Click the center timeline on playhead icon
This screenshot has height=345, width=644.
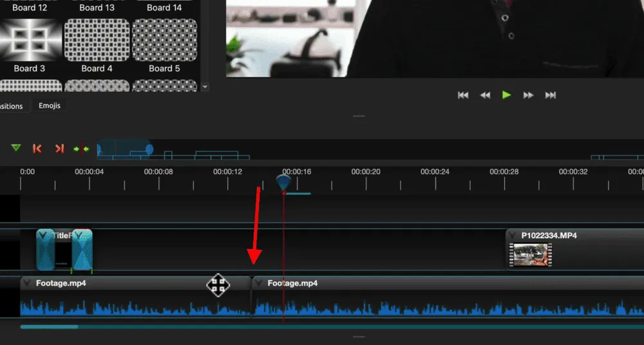81,149
